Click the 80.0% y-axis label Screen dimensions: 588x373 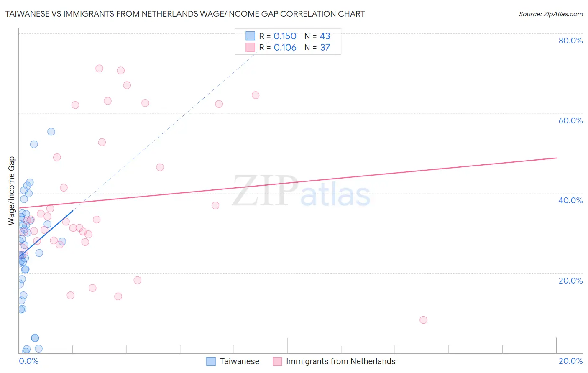pyautogui.click(x=570, y=41)
